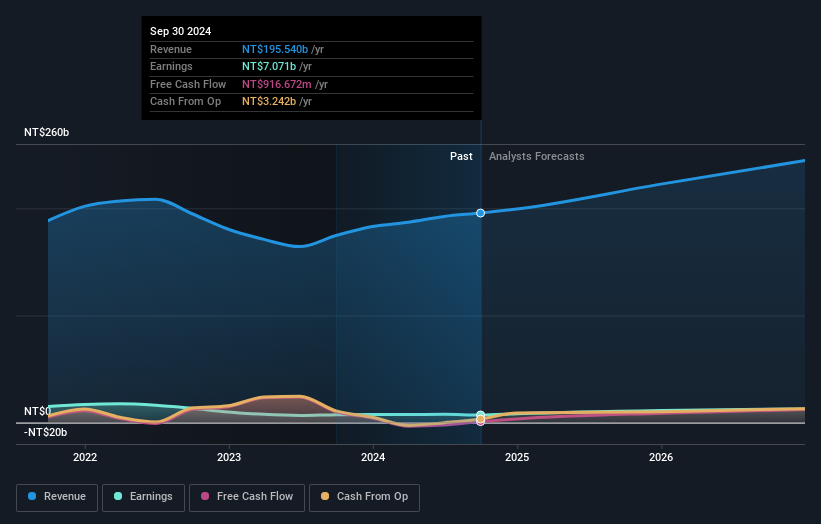Click the teal Earnings legend dot
This screenshot has width=821, height=524.
coord(118,496)
